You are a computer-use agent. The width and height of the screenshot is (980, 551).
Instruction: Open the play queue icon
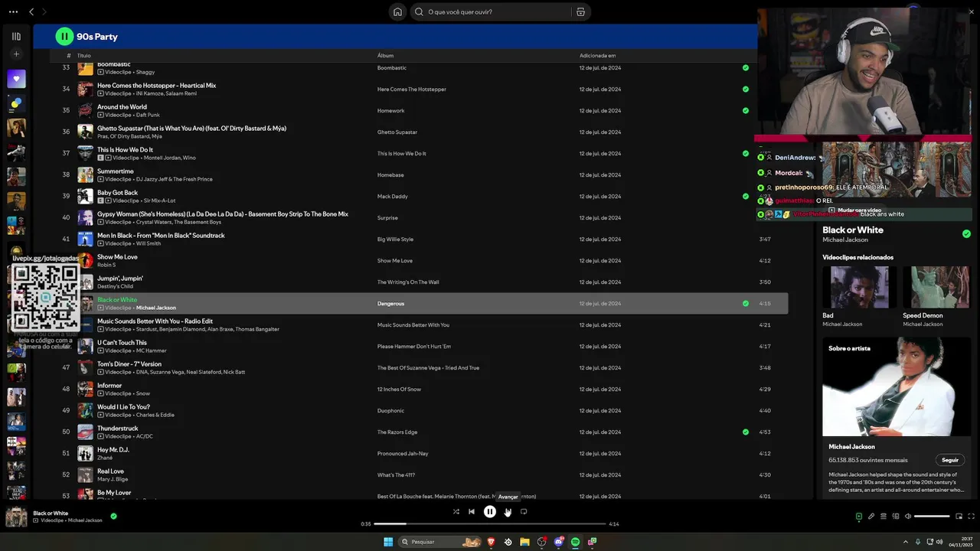pos(884,517)
